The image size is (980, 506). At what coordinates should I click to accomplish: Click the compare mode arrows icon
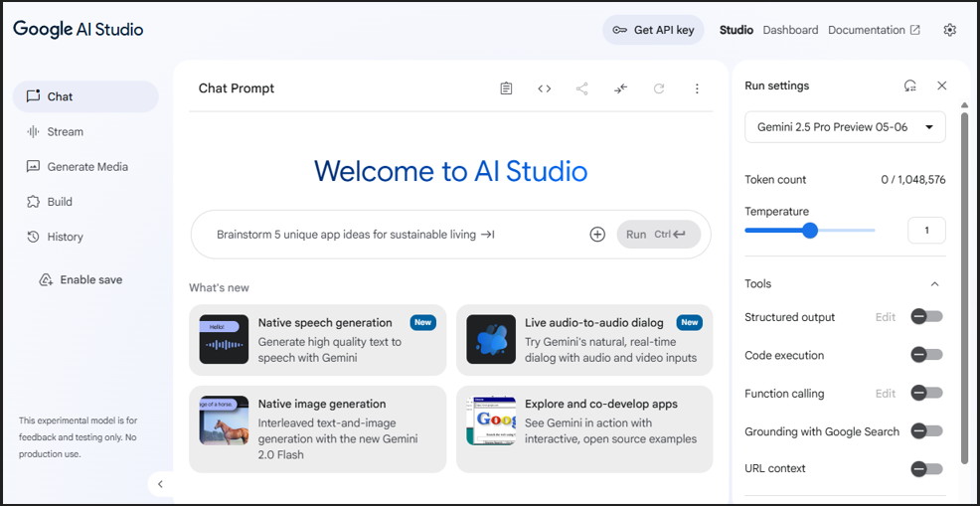pyautogui.click(x=620, y=88)
